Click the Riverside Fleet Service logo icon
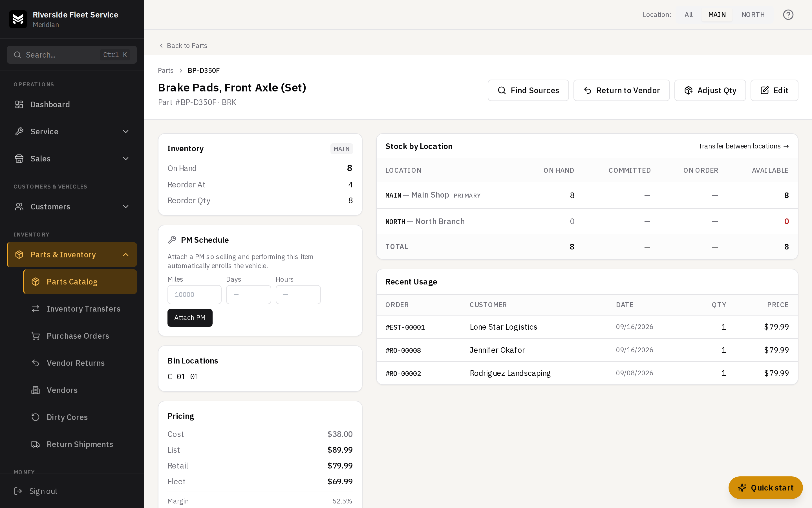812x508 pixels. click(18, 19)
